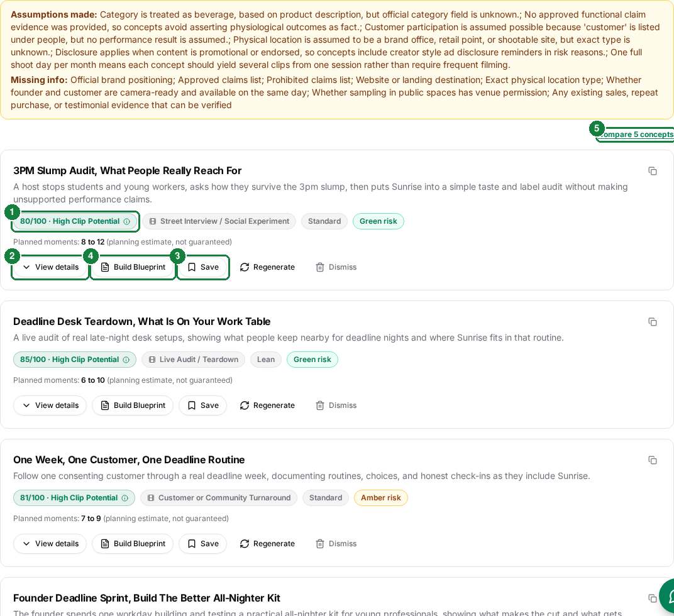Click title Founder Deadline Sprint, Build The Better All-Nighter Kit
The height and width of the screenshot is (616, 674).
click(x=146, y=598)
